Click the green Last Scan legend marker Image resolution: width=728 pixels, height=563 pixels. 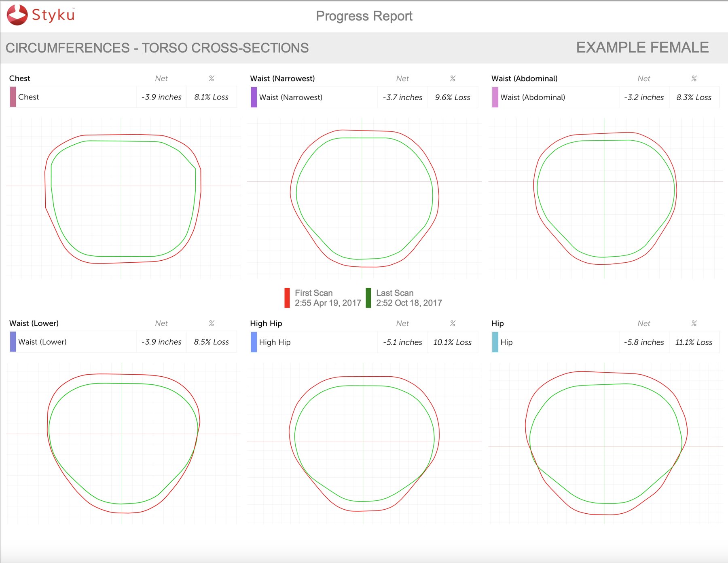click(368, 298)
